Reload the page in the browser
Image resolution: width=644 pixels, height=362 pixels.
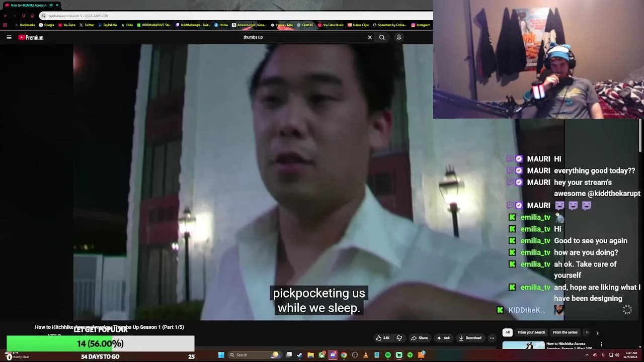(x=23, y=16)
